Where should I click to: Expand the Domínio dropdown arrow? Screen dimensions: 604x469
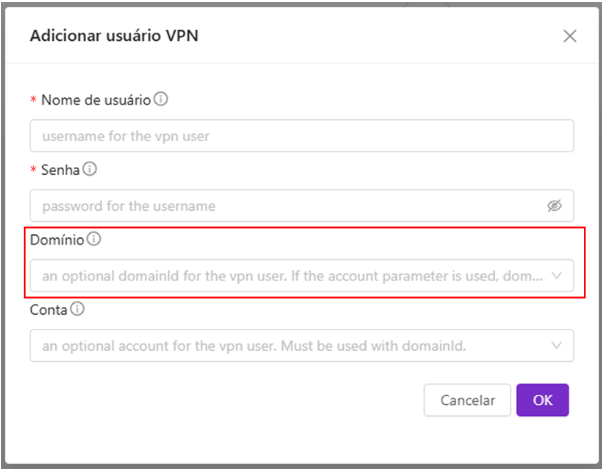(556, 275)
